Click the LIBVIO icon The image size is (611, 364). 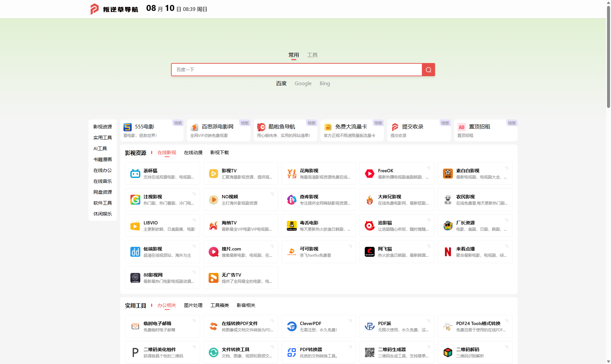[x=135, y=226]
